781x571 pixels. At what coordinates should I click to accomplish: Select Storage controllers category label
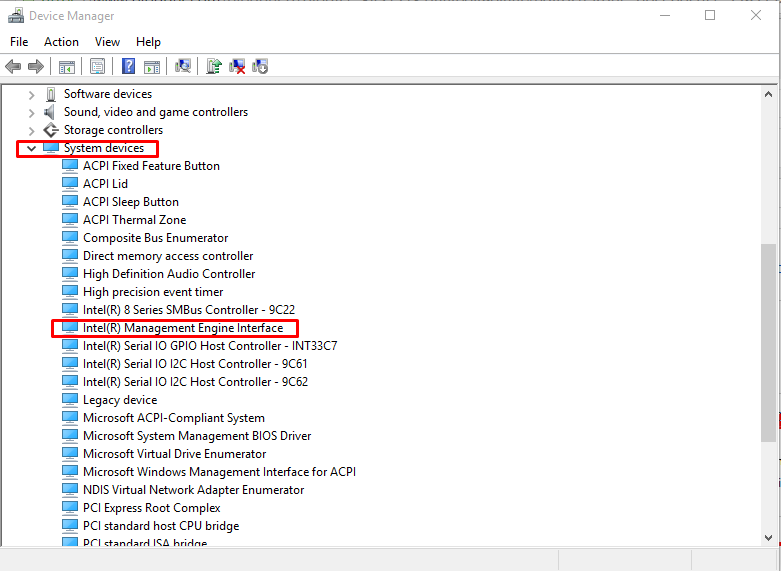point(113,130)
